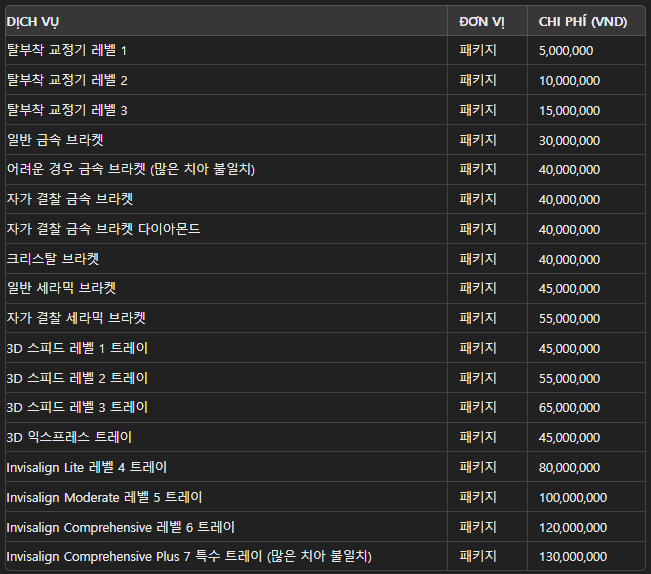Click '패키지' in the 3D 스피드 레벨 1 row

(x=478, y=348)
